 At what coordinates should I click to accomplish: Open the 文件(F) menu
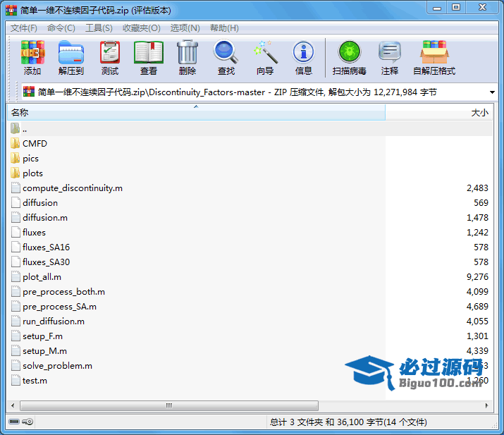24,28
